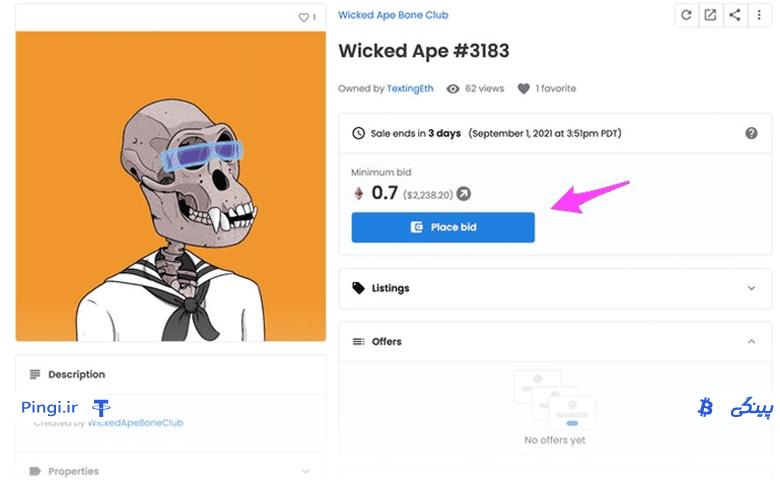
Task: Click the Listings tag icon
Action: [x=358, y=288]
